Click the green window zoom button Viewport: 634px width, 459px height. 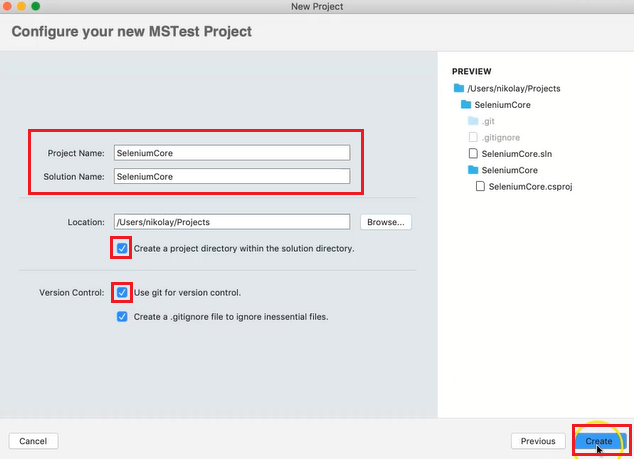36,6
